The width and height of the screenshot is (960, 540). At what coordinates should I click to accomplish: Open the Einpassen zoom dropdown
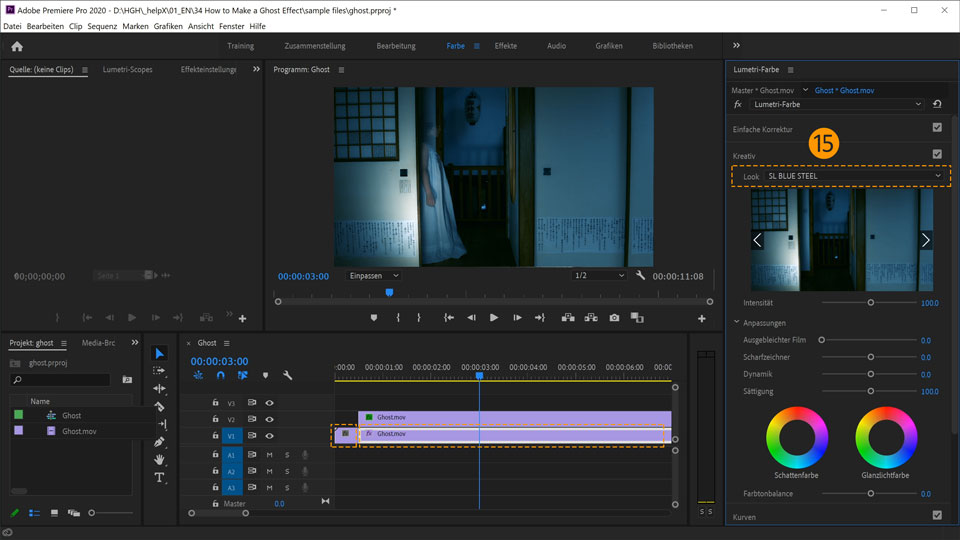373,276
